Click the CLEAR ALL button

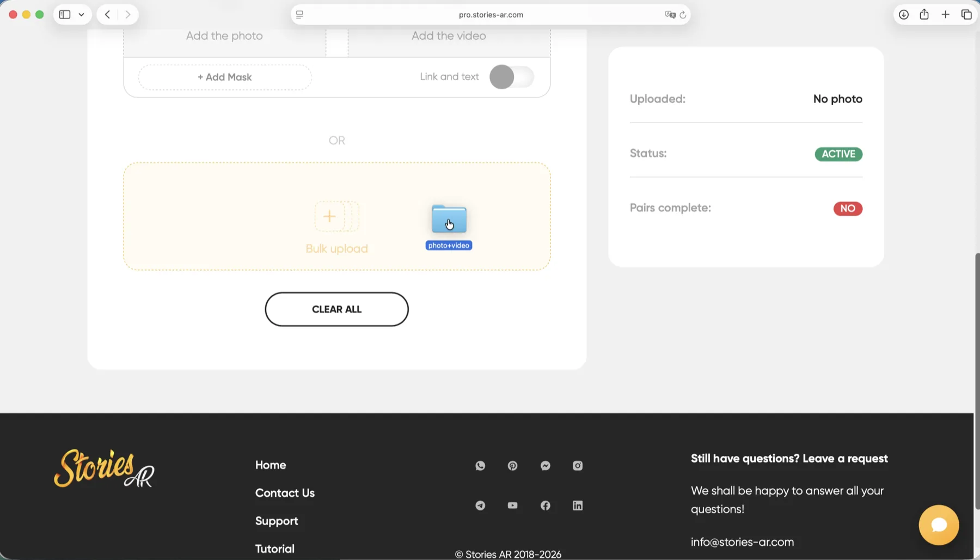click(336, 309)
